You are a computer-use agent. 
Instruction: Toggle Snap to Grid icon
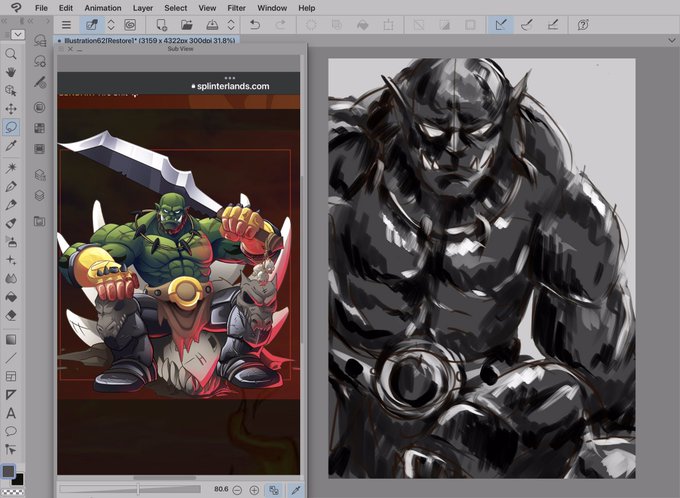click(x=552, y=25)
